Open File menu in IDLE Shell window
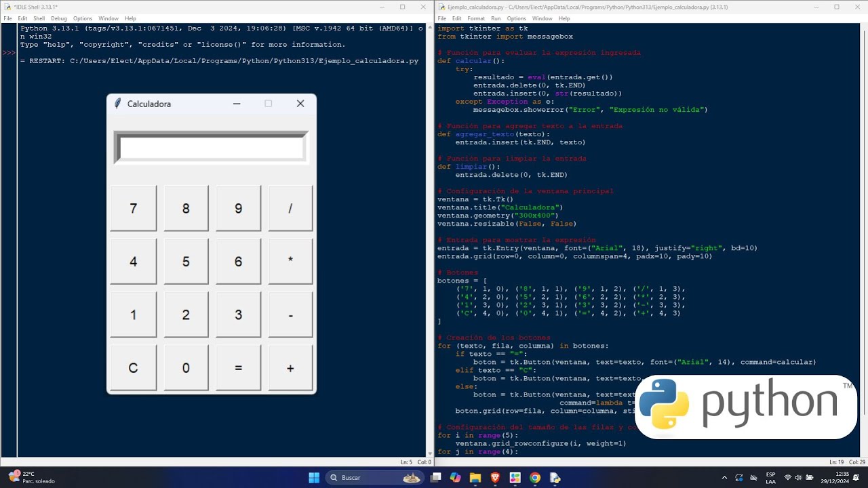Viewport: 868px width, 488px height. (7, 18)
